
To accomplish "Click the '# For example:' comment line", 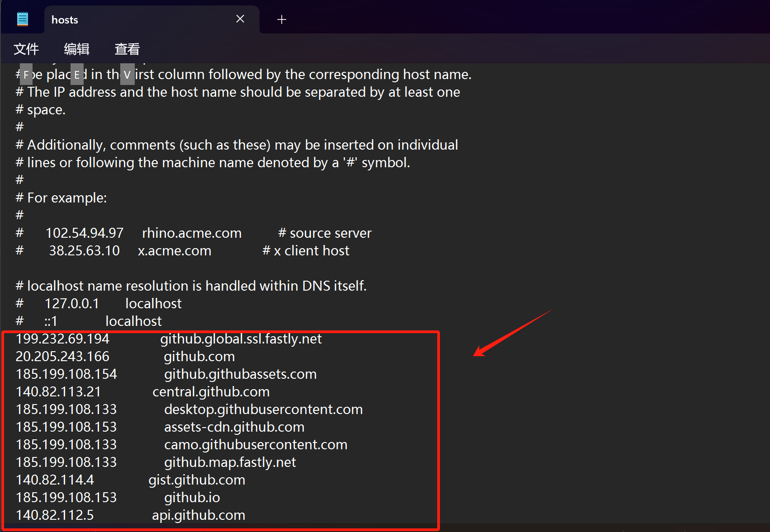I will 61,198.
